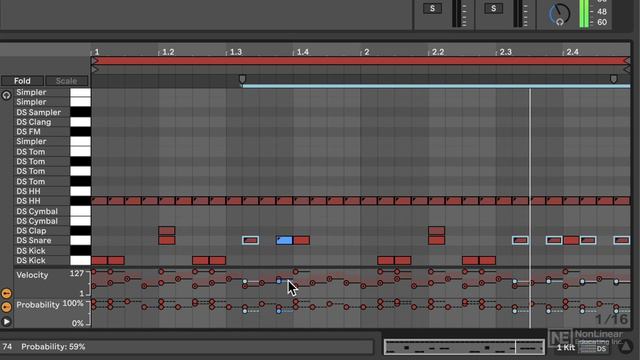This screenshot has height=360, width=640.
Task: Click the Scale button
Action: click(67, 81)
